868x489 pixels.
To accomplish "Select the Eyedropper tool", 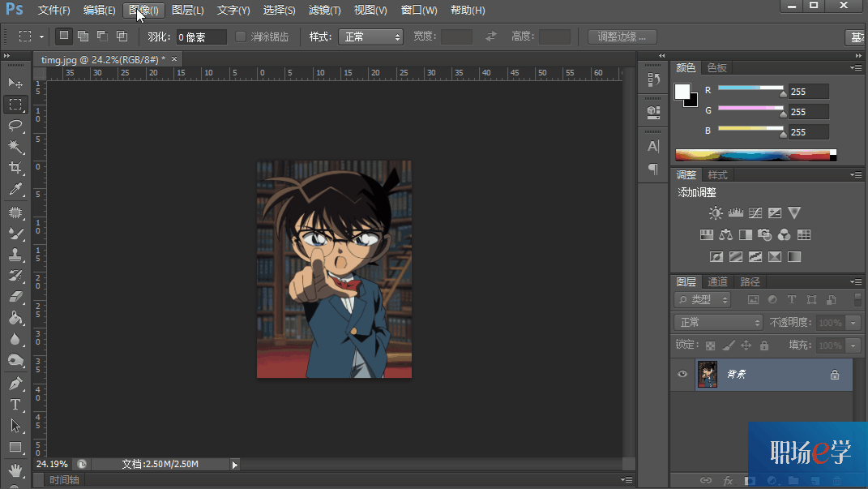I will click(15, 190).
